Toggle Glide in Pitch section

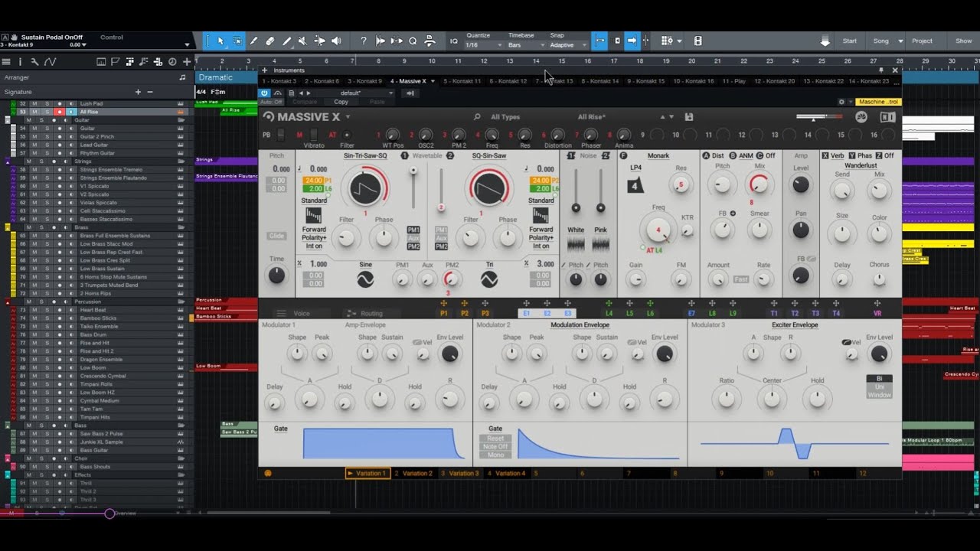pyautogui.click(x=276, y=236)
